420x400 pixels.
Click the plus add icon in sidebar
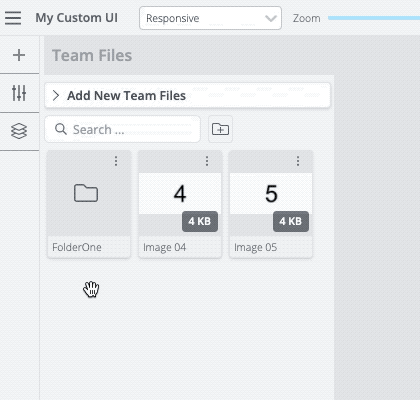coord(19,55)
